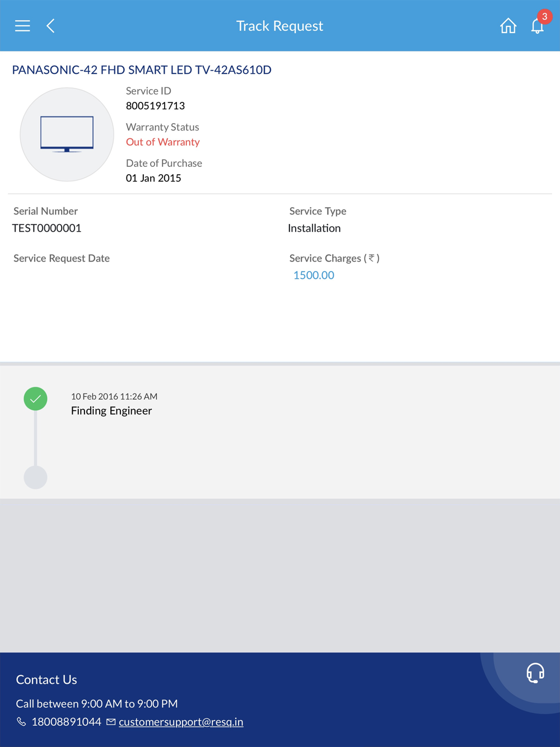Tap the Contact Us heading
Image resolution: width=560 pixels, height=747 pixels.
[x=46, y=679]
